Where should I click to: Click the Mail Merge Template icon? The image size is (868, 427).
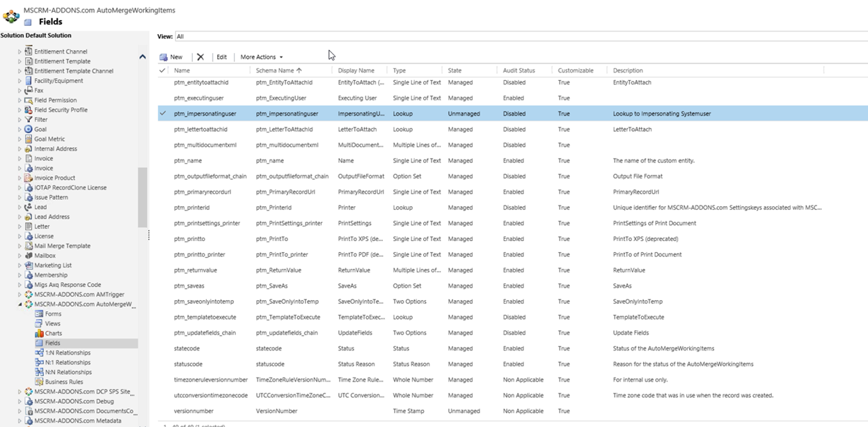pyautogui.click(x=29, y=246)
